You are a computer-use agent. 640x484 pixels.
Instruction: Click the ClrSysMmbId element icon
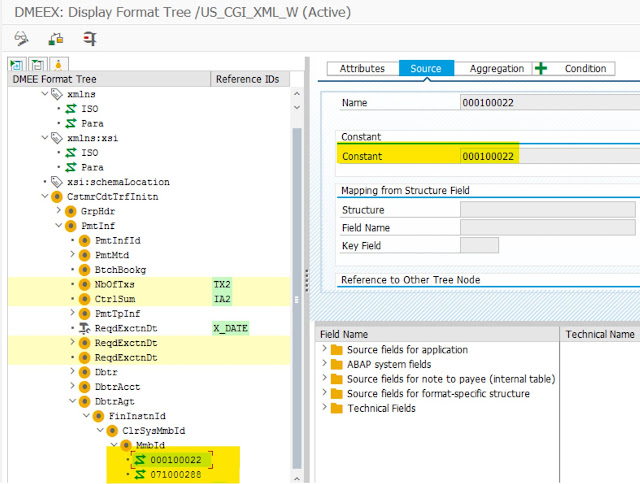112,431
